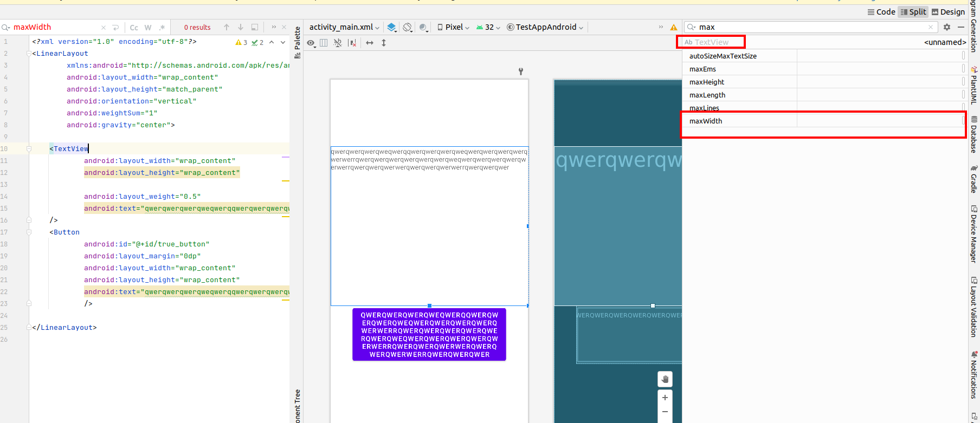Click the 2 typos indicator in editor

click(257, 42)
